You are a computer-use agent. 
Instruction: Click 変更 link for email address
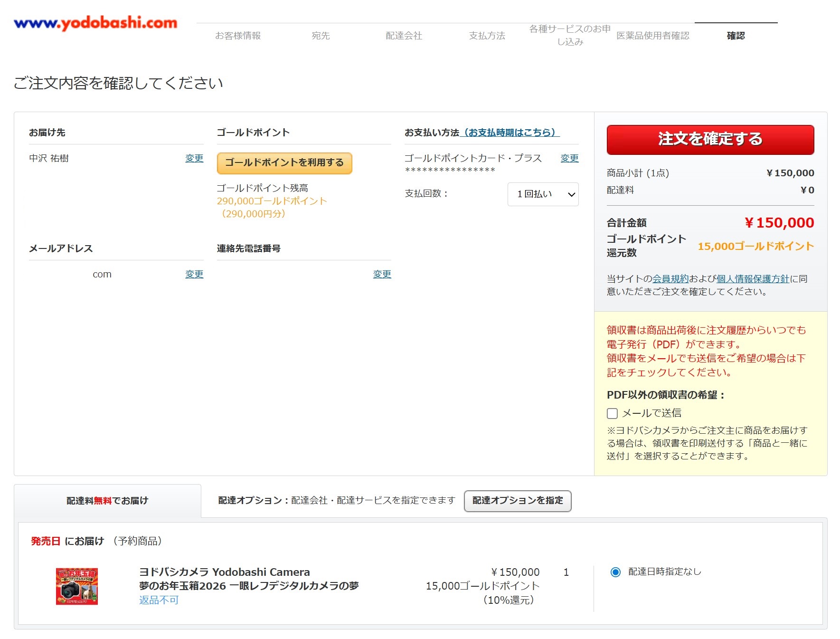tap(194, 274)
